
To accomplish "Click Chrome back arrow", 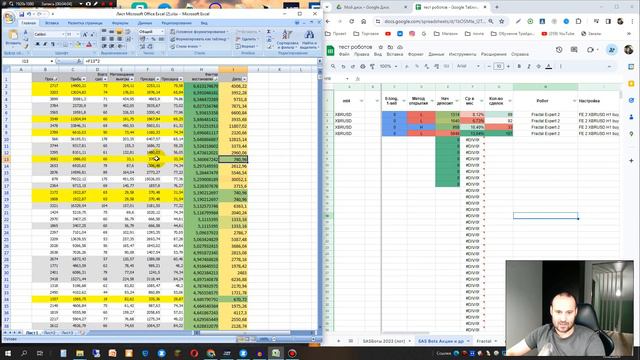I will [x=329, y=21].
